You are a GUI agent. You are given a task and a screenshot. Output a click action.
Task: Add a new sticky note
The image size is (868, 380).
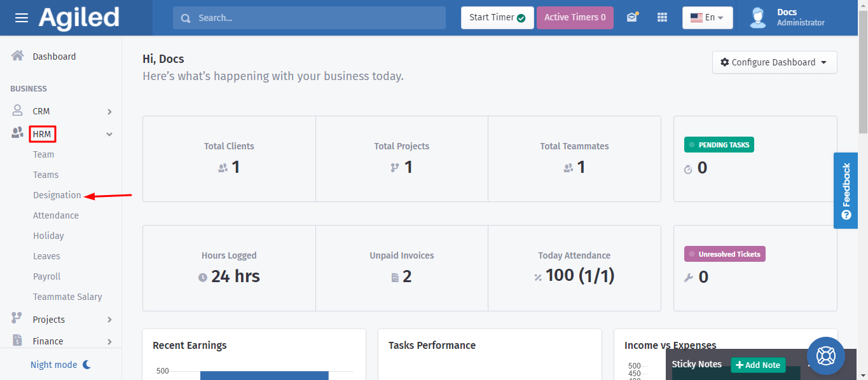tap(758, 365)
